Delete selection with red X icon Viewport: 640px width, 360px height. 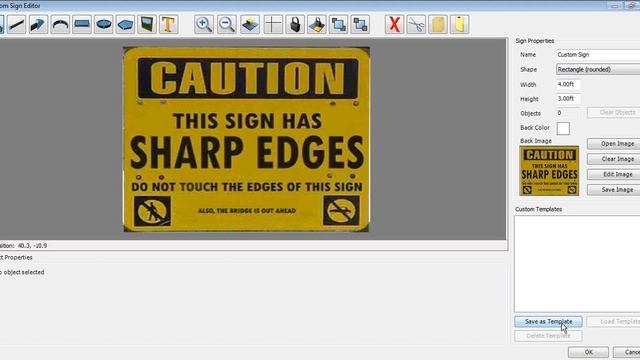click(394, 24)
